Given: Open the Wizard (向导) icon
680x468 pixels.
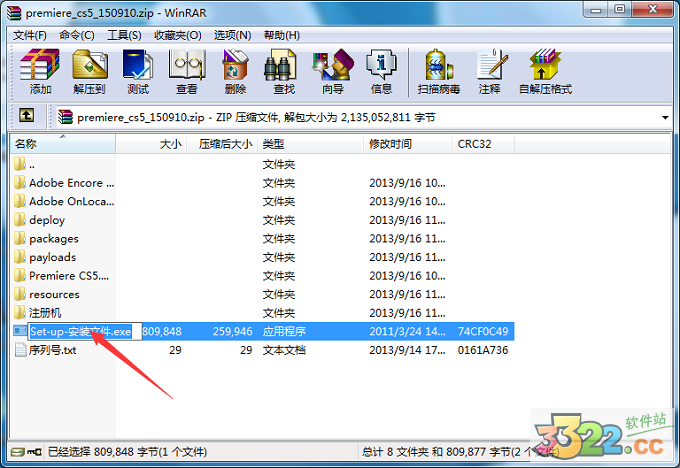Looking at the screenshot, I should point(333,65).
